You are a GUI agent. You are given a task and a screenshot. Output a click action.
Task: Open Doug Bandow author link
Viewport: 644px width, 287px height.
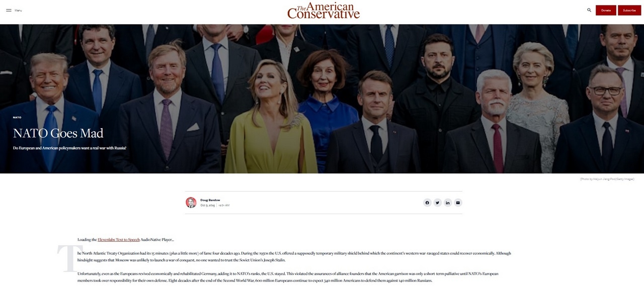tap(210, 200)
